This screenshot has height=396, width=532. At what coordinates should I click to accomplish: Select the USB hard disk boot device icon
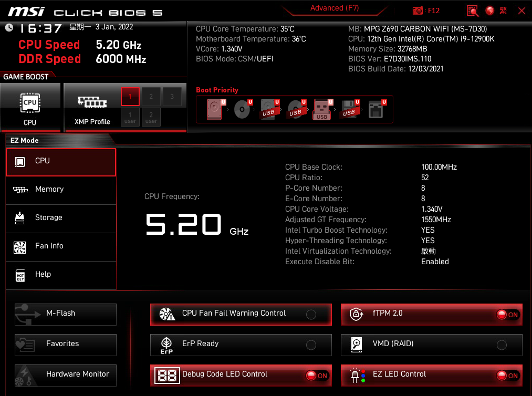(270, 109)
